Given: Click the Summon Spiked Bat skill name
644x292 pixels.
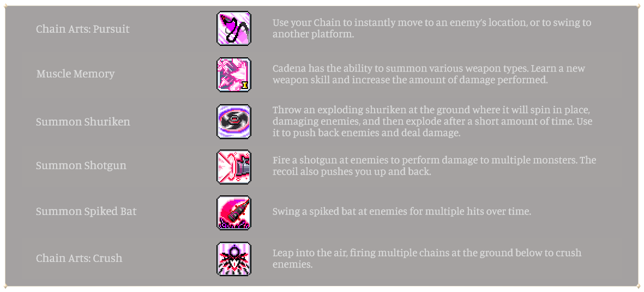Looking at the screenshot, I should [86, 212].
